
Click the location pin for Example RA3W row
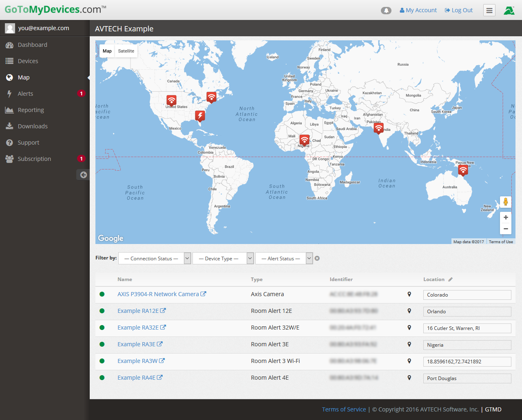[409, 361]
